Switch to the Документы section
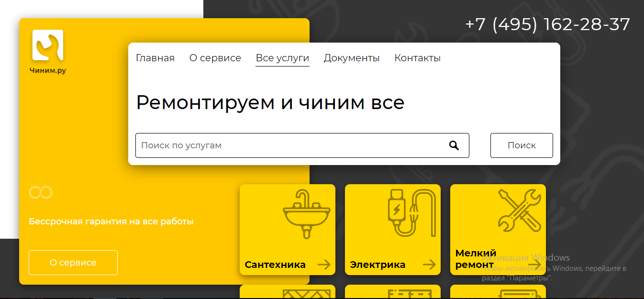The height and width of the screenshot is (299, 644). (x=352, y=58)
